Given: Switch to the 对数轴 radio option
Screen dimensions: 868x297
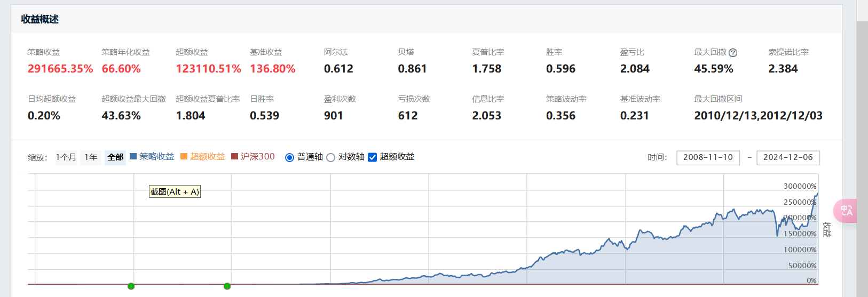Looking at the screenshot, I should [x=330, y=157].
